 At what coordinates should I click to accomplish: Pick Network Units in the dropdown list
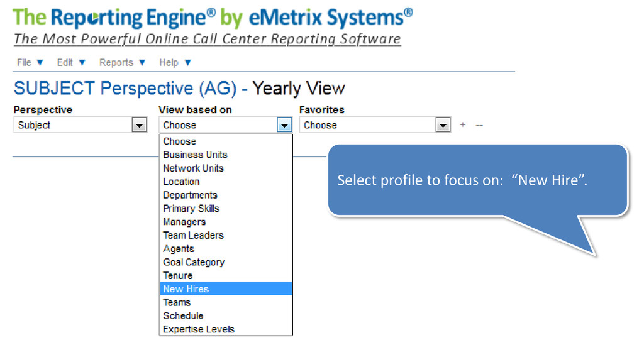[226, 168]
